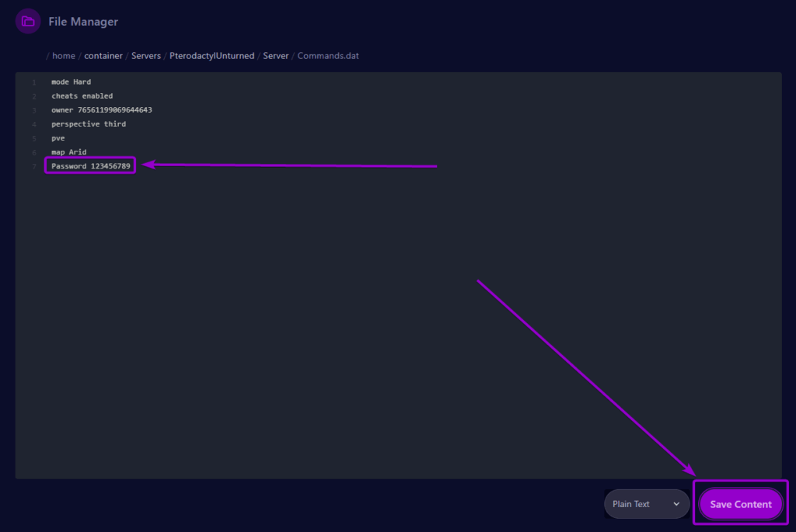Click the Commands.dat file name in breadcrumb
The image size is (796, 532).
[x=328, y=56]
